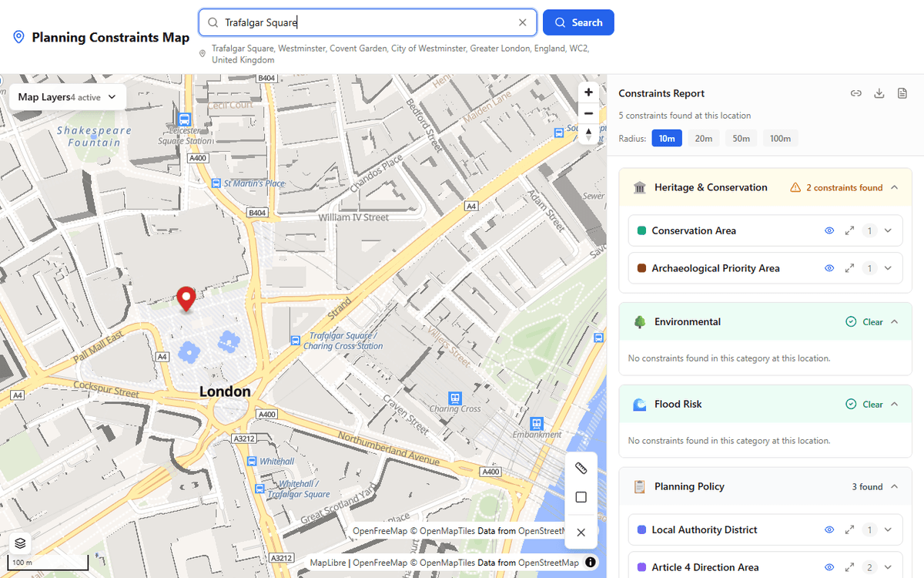Viewport: 924px width, 578px height.
Task: Select the rectangle area drawing tool
Action: [581, 498]
